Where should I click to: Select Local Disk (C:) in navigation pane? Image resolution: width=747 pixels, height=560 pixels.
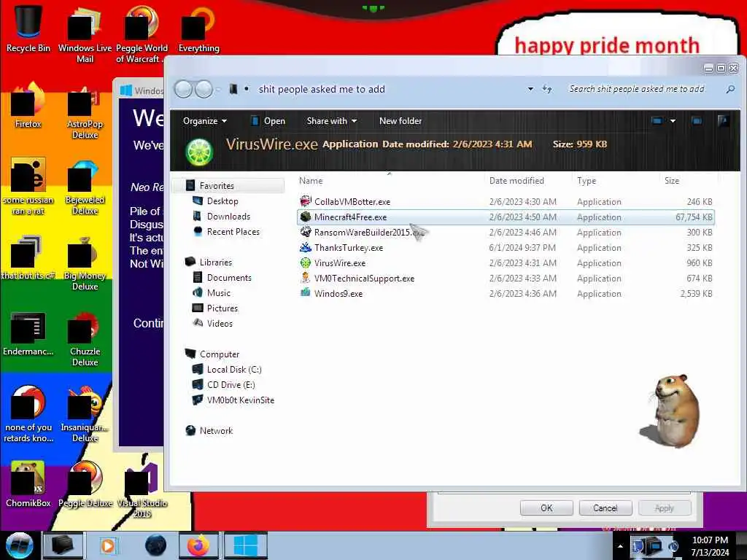(234, 369)
